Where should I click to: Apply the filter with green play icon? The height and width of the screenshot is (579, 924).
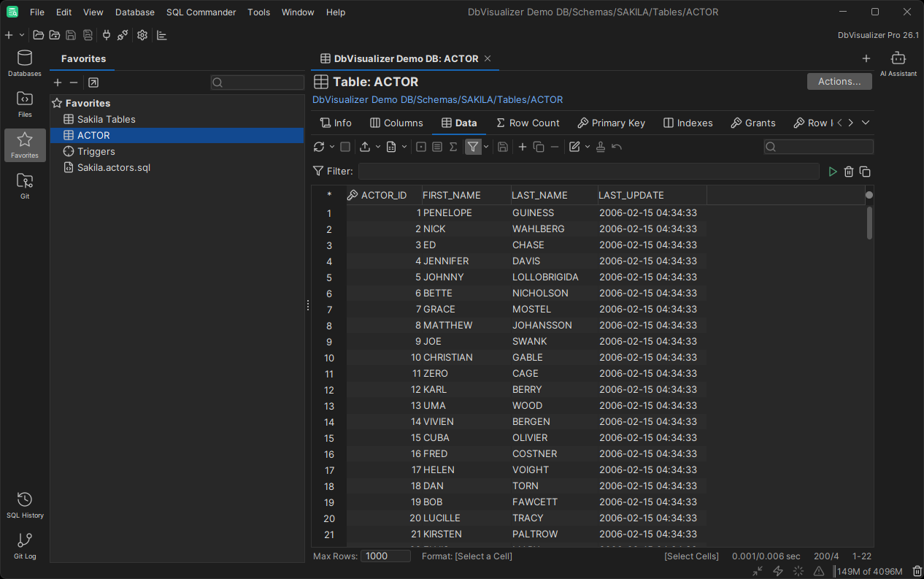point(833,172)
